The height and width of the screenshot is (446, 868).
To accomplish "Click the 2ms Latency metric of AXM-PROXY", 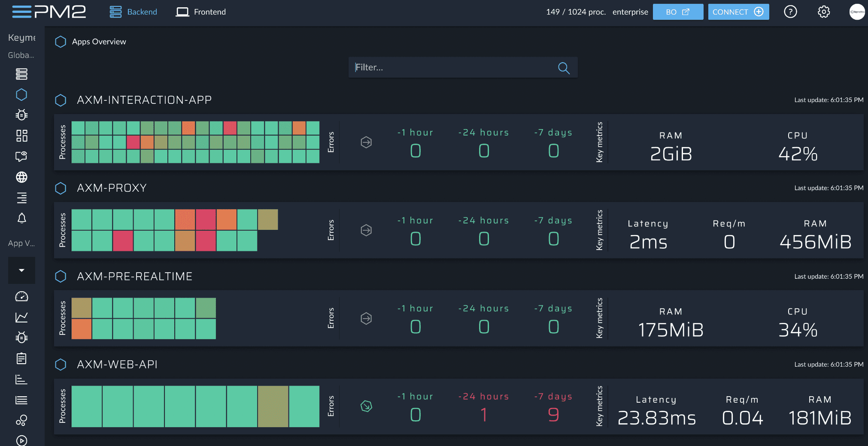I will (648, 242).
